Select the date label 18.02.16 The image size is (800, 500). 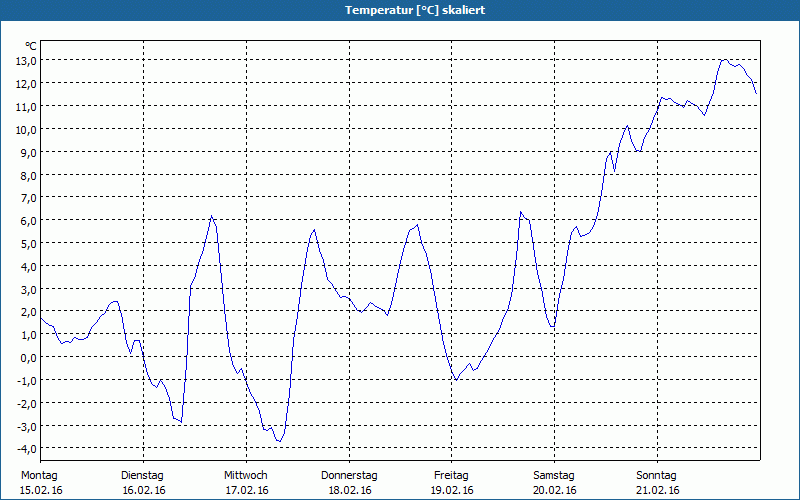tap(349, 490)
